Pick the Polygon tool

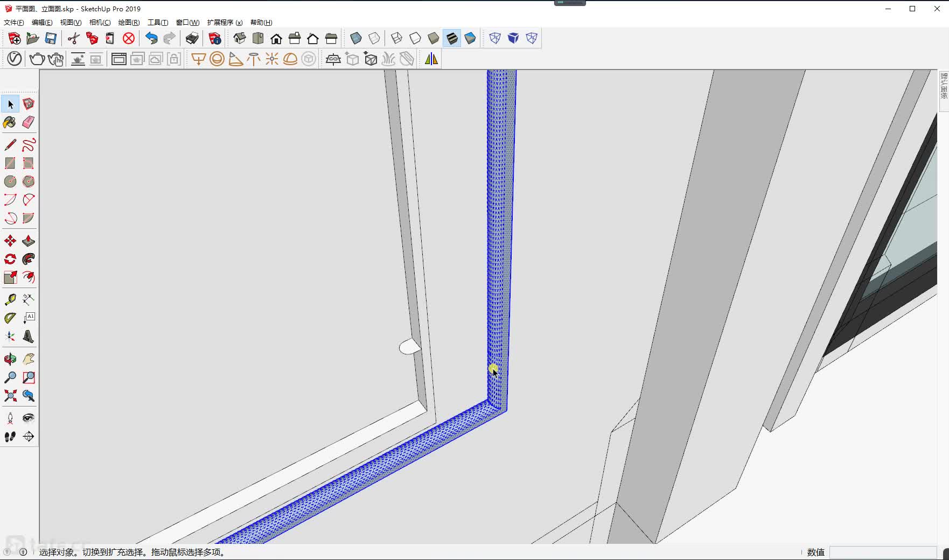point(29,181)
